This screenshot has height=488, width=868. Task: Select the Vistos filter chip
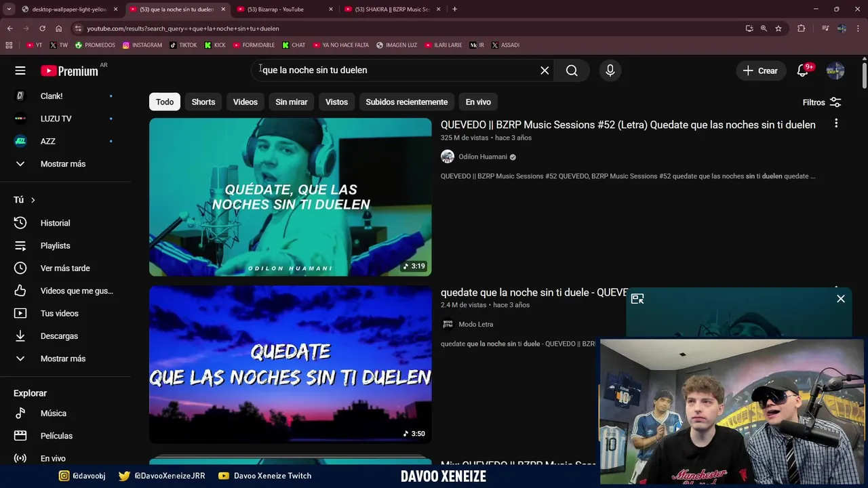click(336, 102)
